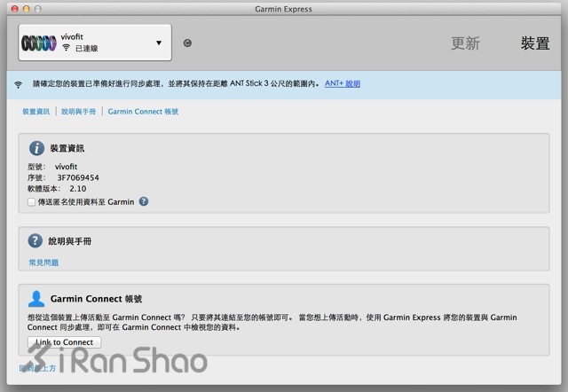This screenshot has width=568, height=392.
Task: Jump to 說明與手冊 section link
Action: 81,112
